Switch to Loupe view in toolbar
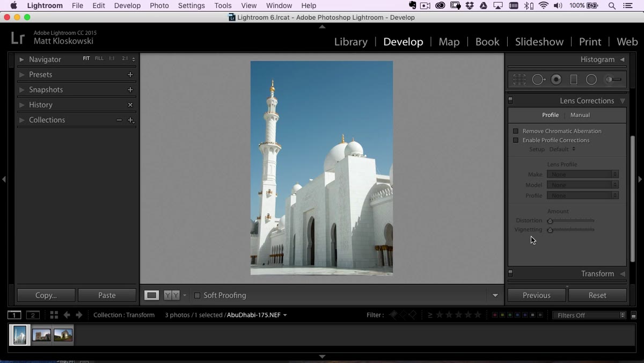The image size is (644, 363). 152,295
